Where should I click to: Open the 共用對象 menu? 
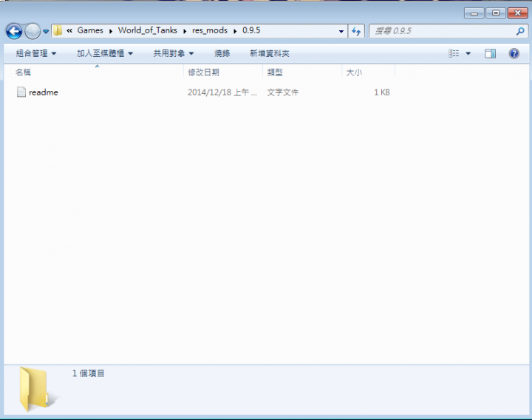tap(174, 53)
